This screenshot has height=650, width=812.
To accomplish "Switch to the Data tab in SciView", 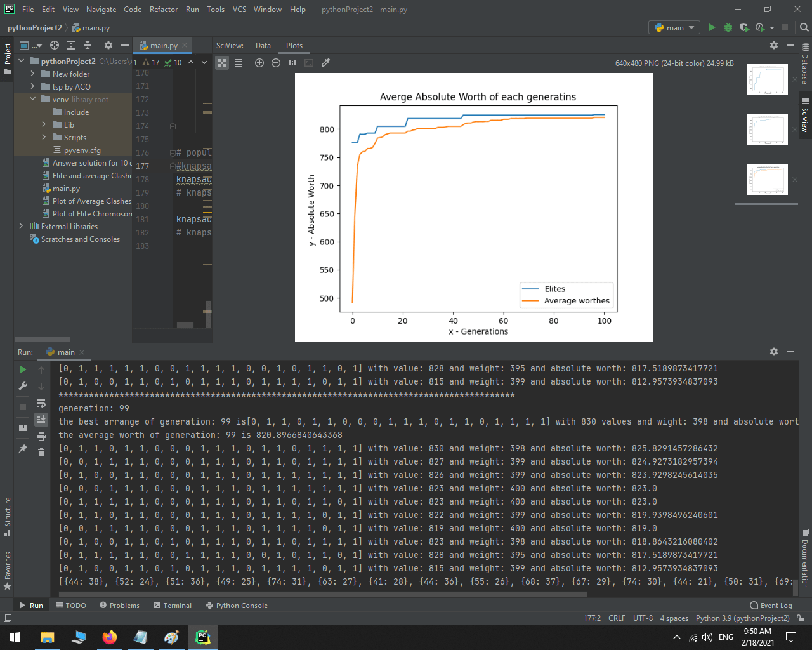I will [263, 45].
